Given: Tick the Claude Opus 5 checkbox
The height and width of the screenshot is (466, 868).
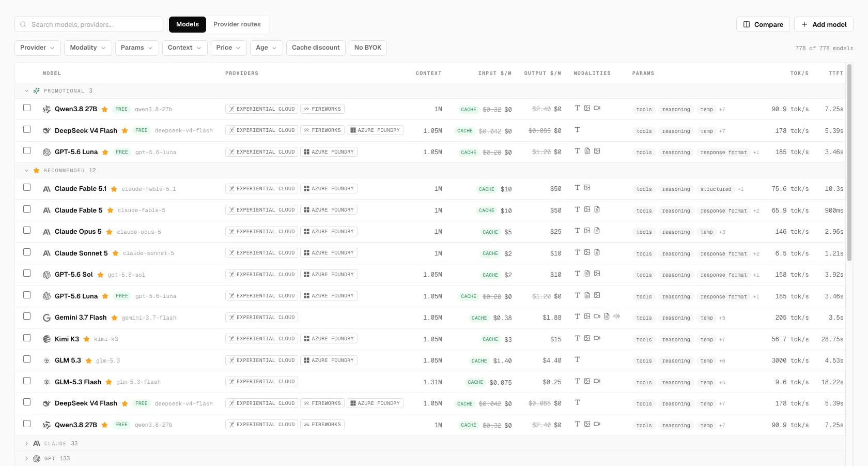Looking at the screenshot, I should (x=27, y=230).
